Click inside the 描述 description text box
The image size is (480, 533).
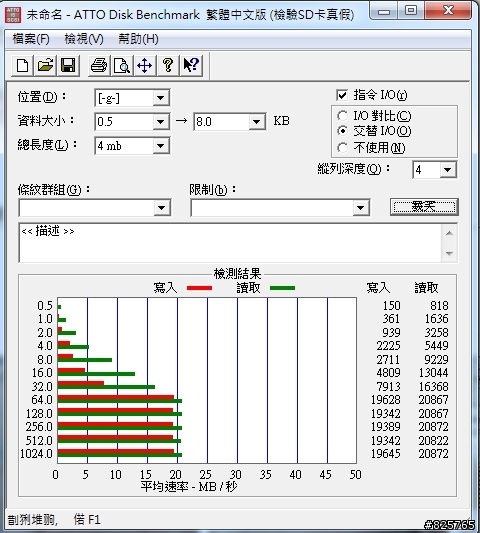click(x=230, y=243)
